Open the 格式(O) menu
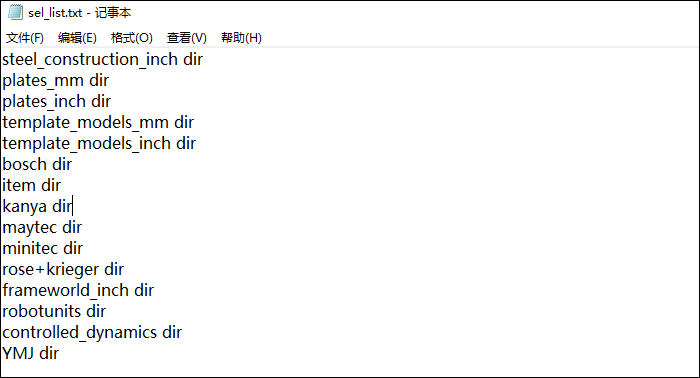This screenshot has width=700, height=378. (x=132, y=38)
